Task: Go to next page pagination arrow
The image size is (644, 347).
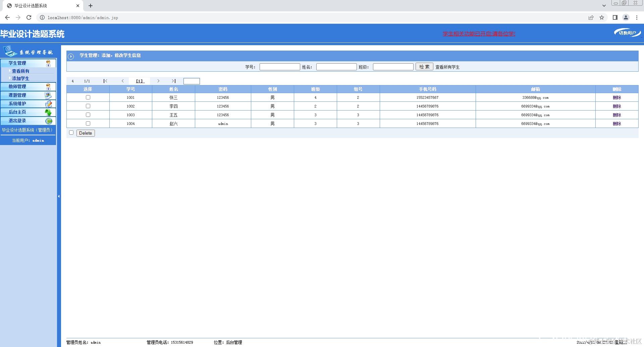Action: tap(158, 81)
